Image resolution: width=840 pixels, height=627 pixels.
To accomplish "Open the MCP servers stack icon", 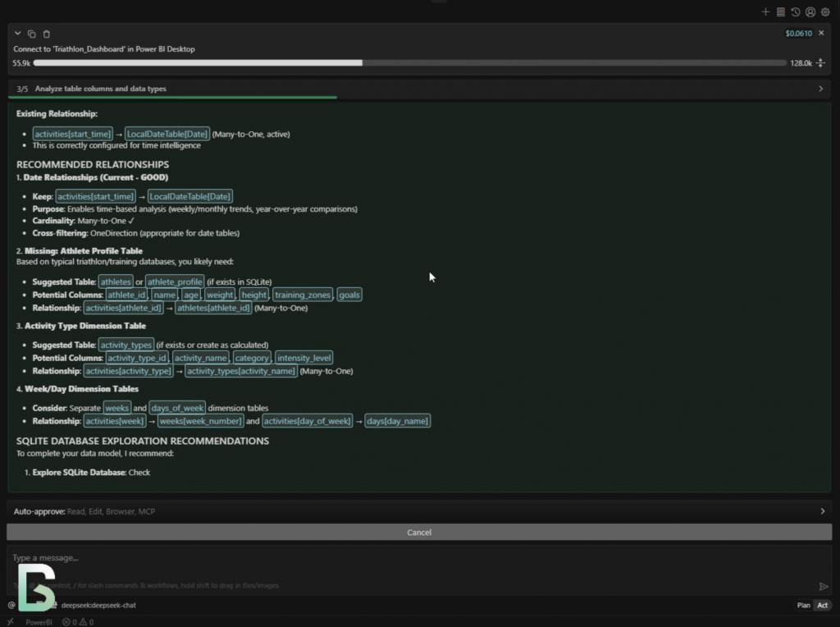I will 780,12.
